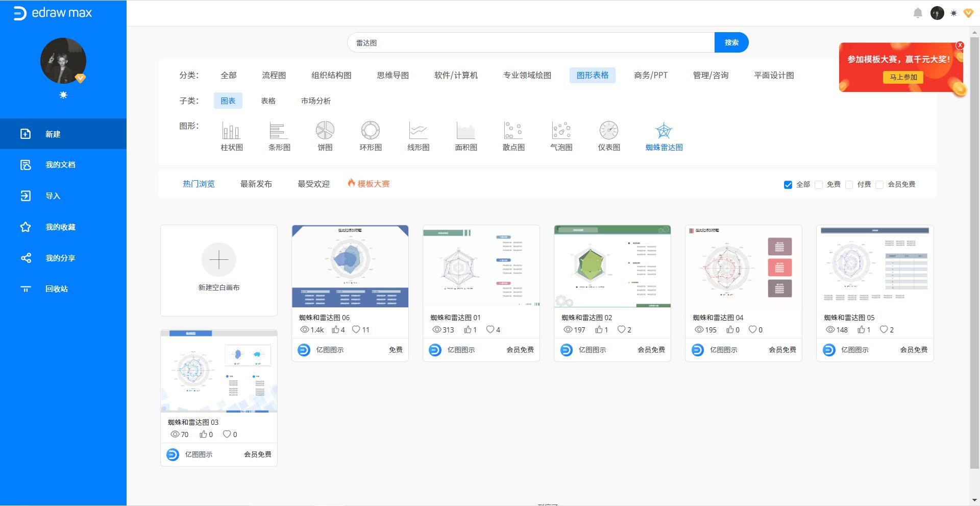Open the notification bell

(917, 13)
